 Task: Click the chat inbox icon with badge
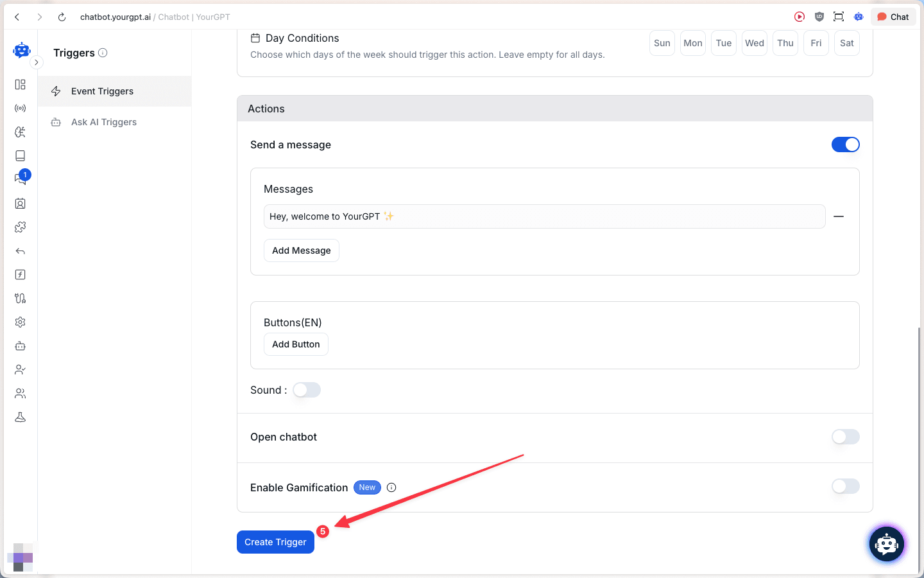21,179
